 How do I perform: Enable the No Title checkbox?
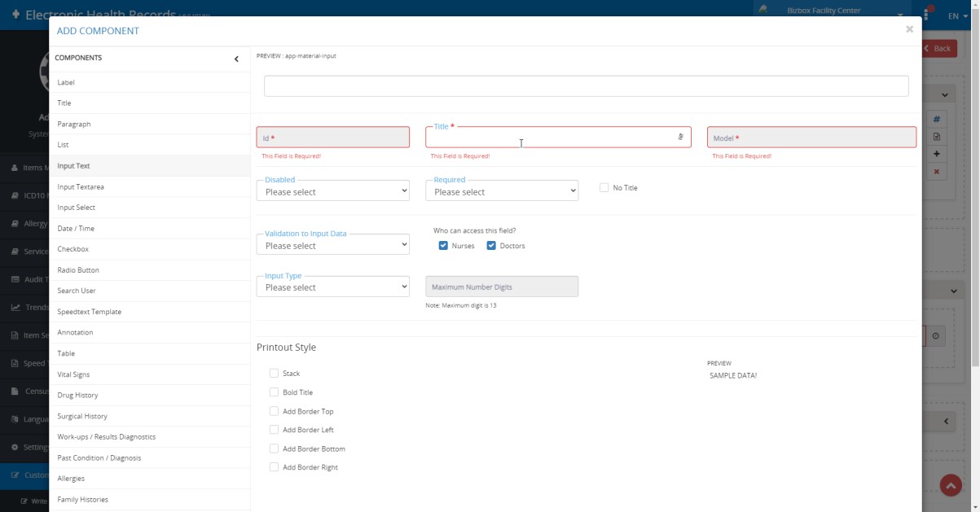pyautogui.click(x=604, y=187)
